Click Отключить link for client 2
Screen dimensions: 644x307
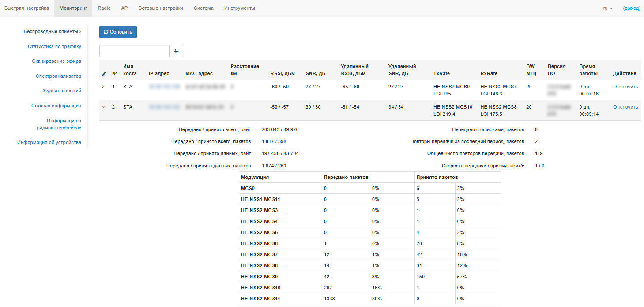pos(625,107)
